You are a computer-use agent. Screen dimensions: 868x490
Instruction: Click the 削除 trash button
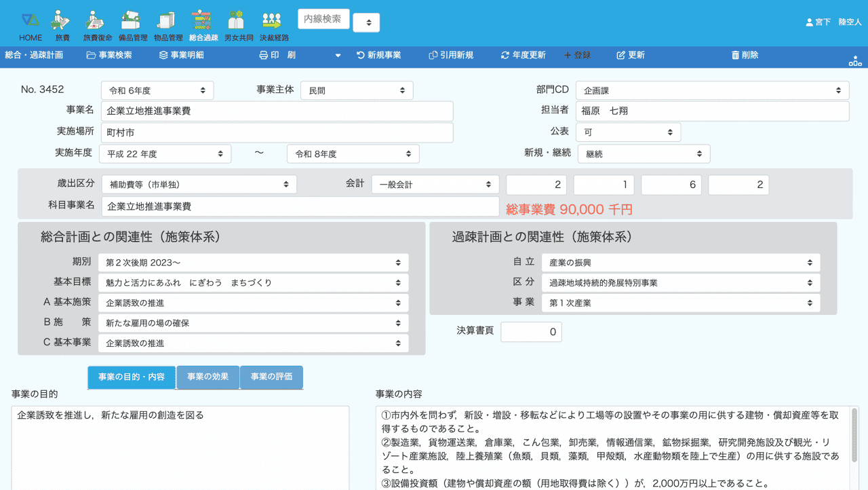click(x=745, y=56)
